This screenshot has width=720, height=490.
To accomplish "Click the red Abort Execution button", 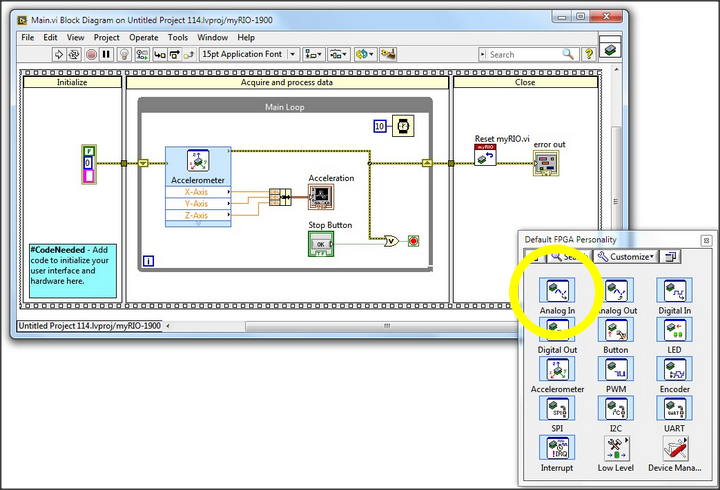I will pyautogui.click(x=91, y=55).
